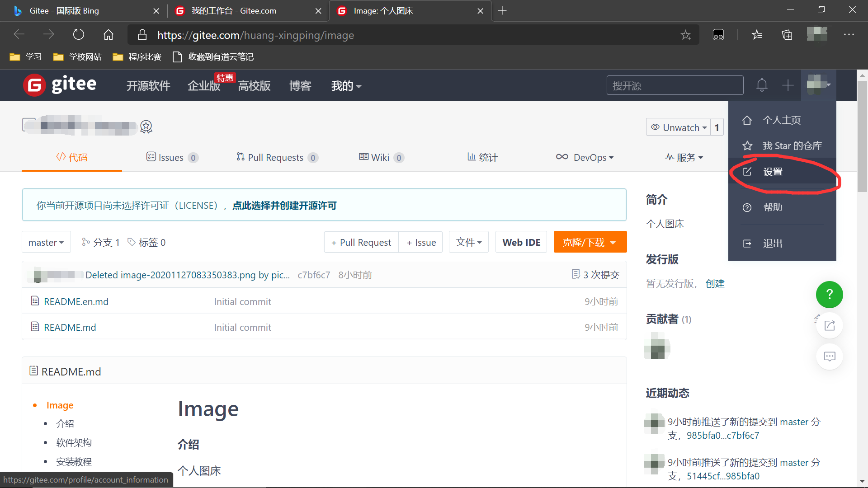This screenshot has height=488, width=868.
Task: Open README.md file in file list
Action: [70, 327]
